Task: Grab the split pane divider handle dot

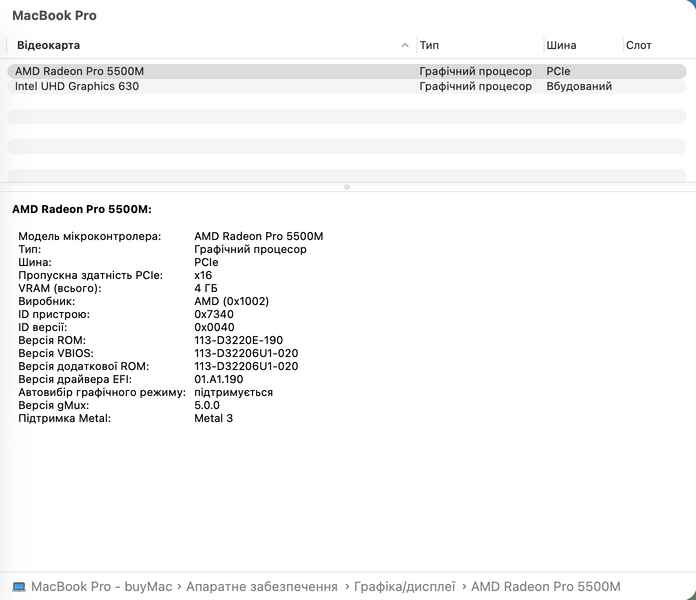Action: point(347,187)
